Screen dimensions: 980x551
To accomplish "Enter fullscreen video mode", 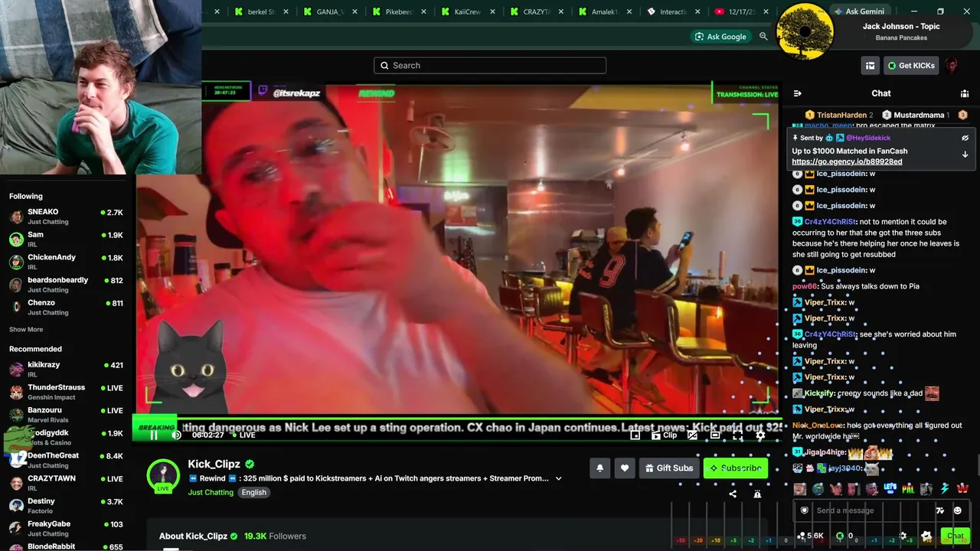I will 738,435.
